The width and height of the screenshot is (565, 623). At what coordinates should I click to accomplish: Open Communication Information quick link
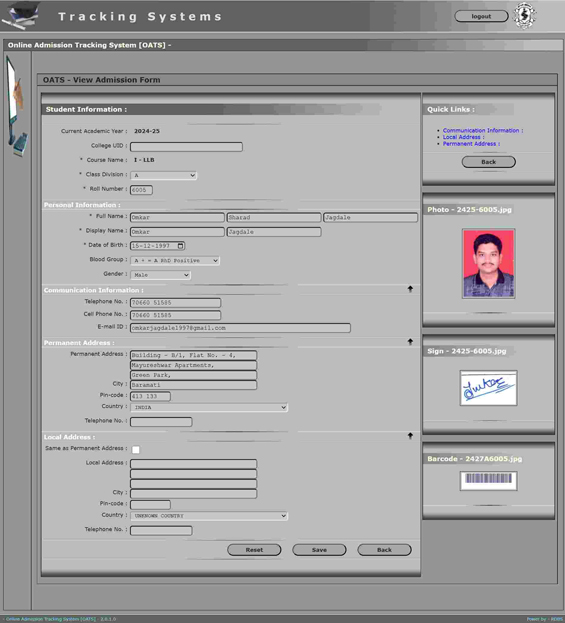(483, 130)
